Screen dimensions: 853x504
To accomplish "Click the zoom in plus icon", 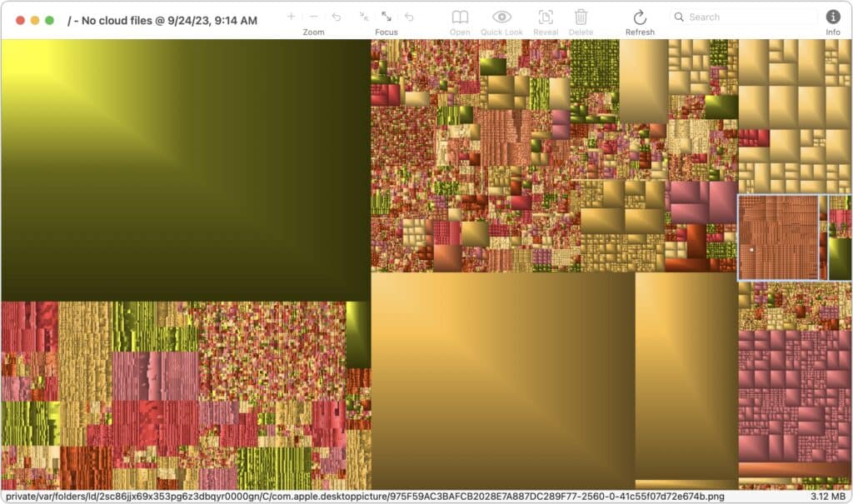I will point(291,17).
